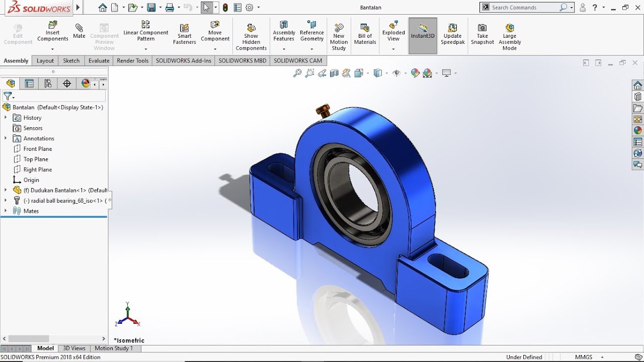Click Previous View icon in view toolbar
This screenshot has width=644, height=362.
[322, 73]
